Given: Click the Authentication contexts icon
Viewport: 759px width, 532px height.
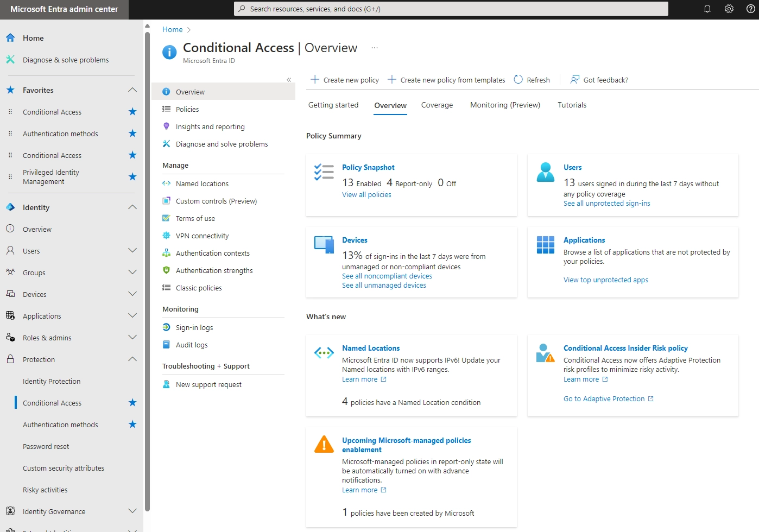Looking at the screenshot, I should [167, 253].
